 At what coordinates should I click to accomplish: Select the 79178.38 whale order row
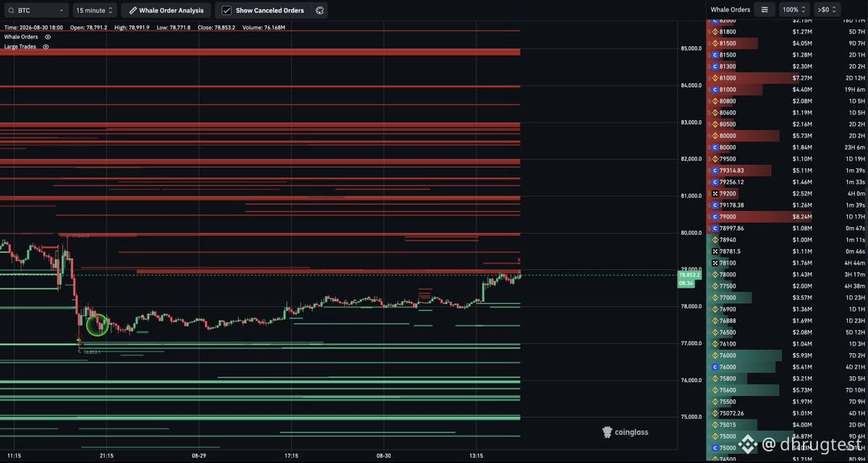tap(786, 205)
